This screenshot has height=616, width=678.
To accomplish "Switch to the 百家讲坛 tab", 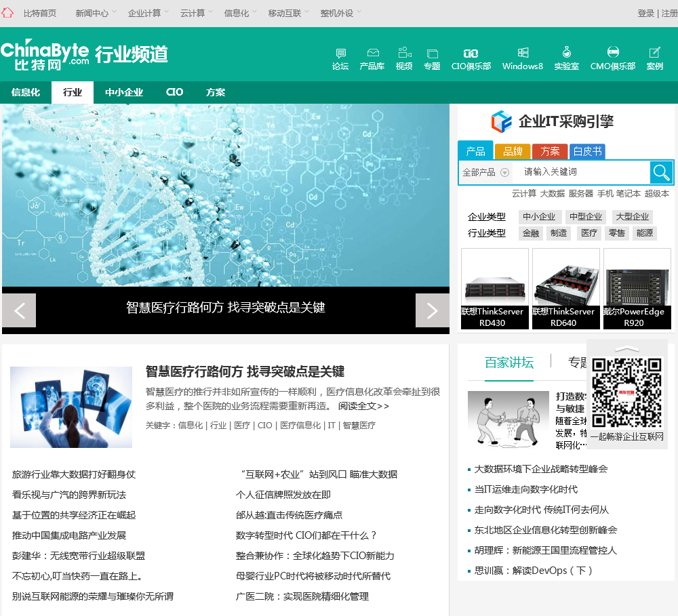I will click(509, 363).
